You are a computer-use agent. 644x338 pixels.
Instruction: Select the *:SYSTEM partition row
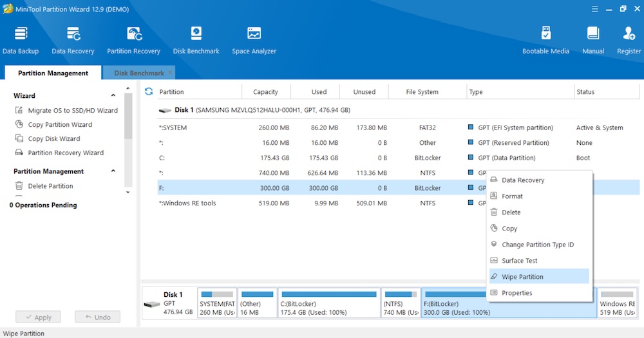tap(399, 127)
